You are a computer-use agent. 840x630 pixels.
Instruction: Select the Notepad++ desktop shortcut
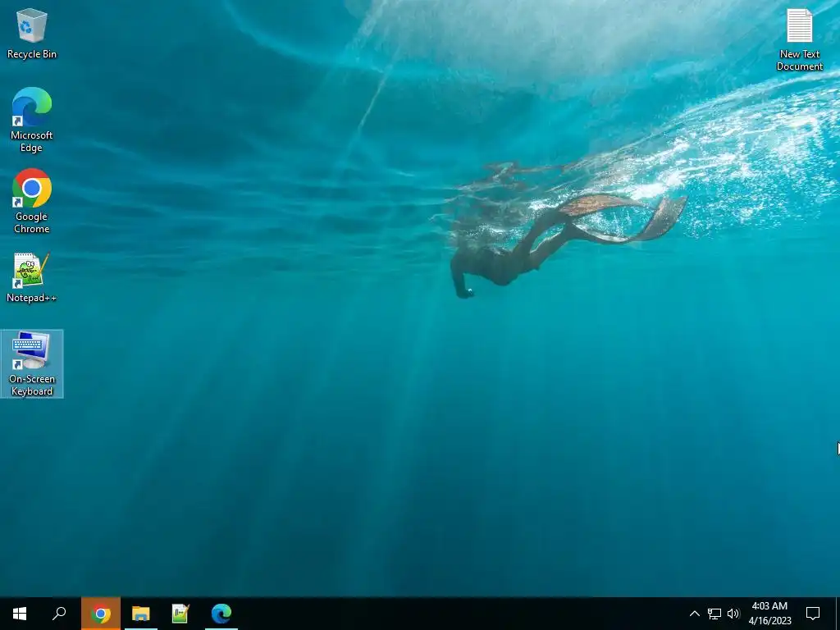tap(32, 277)
